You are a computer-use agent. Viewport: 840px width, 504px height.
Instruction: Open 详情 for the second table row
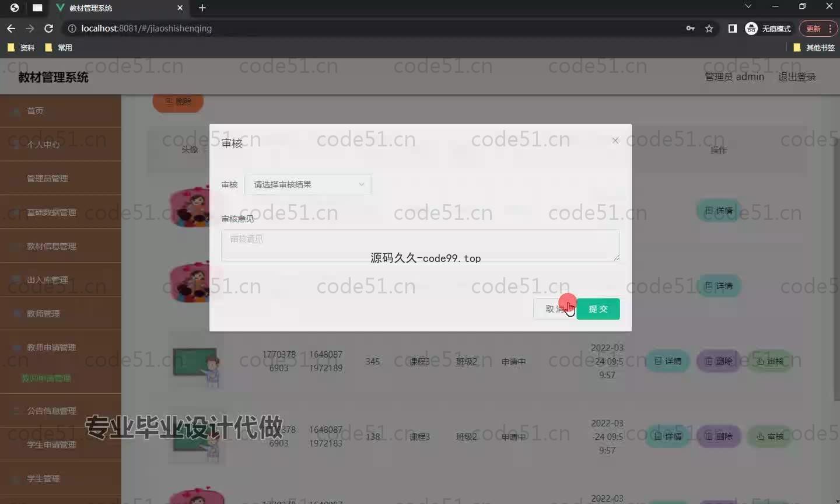click(718, 286)
